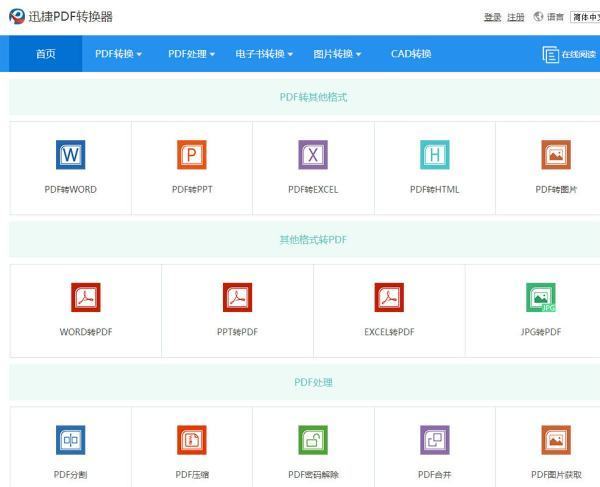The height and width of the screenshot is (487, 600).
Task: Click the 注册 link
Action: pyautogui.click(x=515, y=17)
